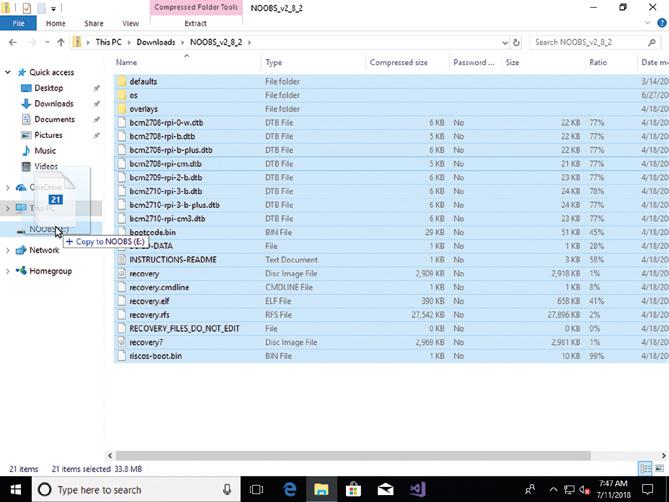Image resolution: width=669 pixels, height=502 pixels.
Task: Switch to Details view layout icon
Action: click(x=646, y=469)
